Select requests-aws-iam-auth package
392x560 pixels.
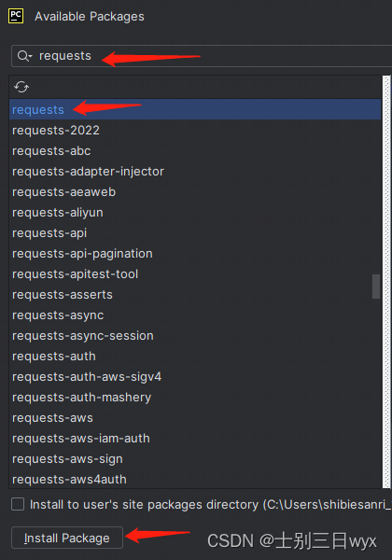coord(195,439)
